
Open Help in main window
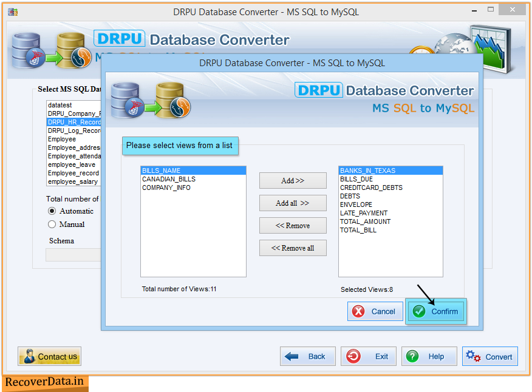click(x=429, y=356)
